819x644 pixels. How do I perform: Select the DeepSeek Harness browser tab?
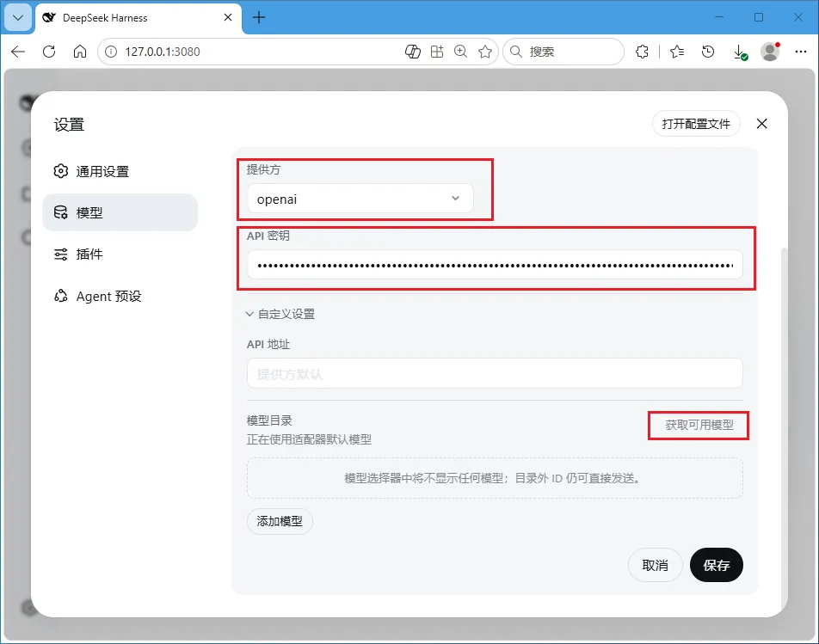pyautogui.click(x=139, y=18)
